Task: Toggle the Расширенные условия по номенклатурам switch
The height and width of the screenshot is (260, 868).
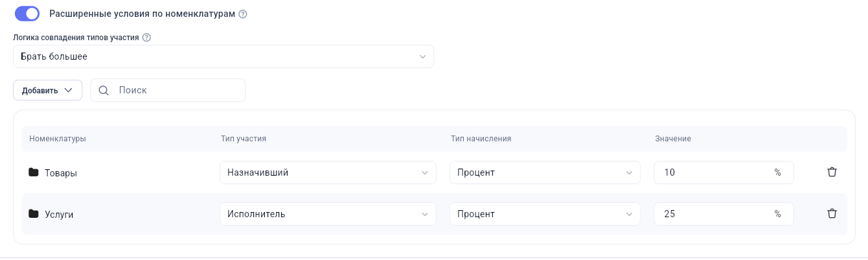Action: pos(27,13)
